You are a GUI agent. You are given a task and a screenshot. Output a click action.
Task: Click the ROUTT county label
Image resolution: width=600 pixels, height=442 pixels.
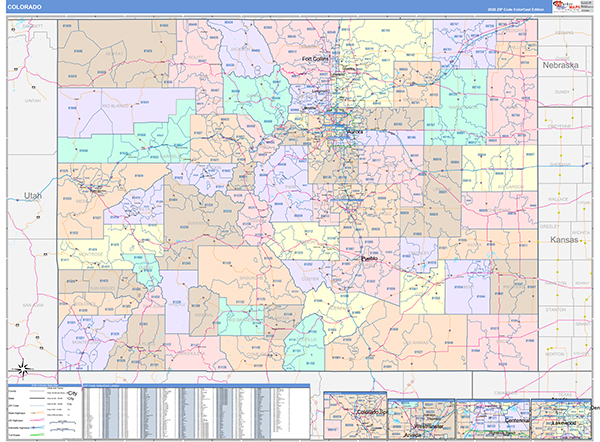[x=196, y=57]
